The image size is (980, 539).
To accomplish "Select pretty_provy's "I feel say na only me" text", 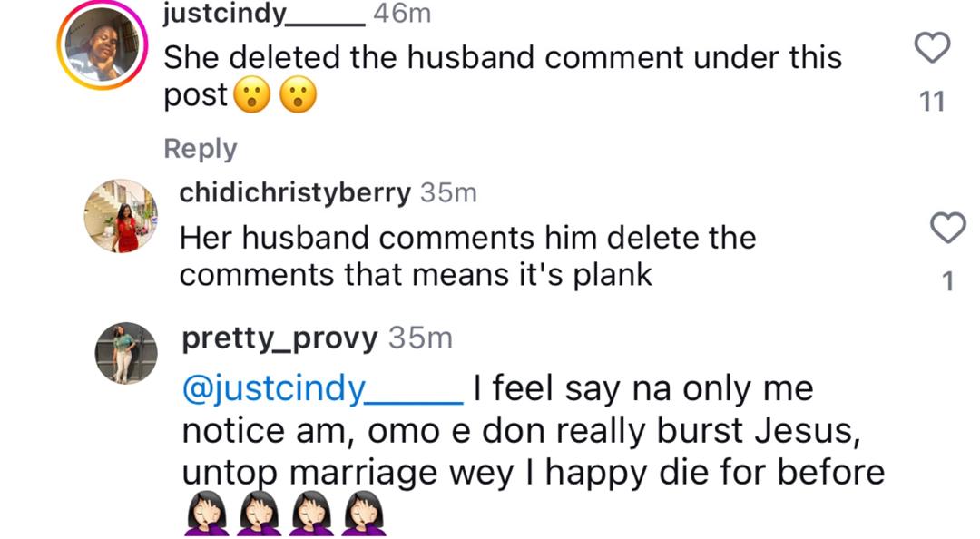I will (643, 389).
